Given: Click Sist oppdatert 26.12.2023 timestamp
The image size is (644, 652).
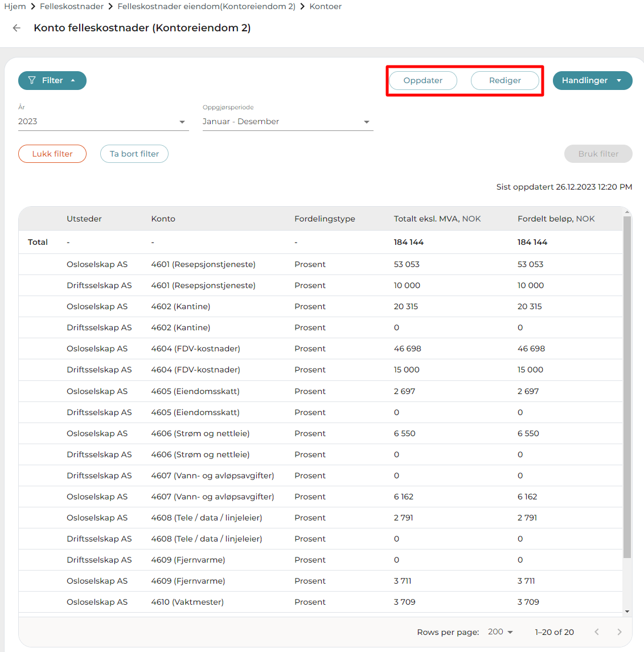Looking at the screenshot, I should pos(564,187).
